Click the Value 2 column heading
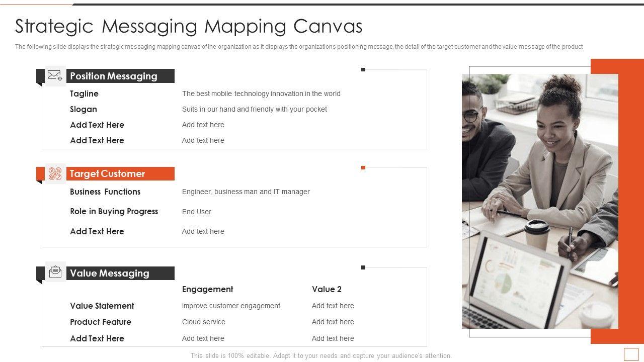Viewport: 644px width, 362px height. tap(327, 289)
